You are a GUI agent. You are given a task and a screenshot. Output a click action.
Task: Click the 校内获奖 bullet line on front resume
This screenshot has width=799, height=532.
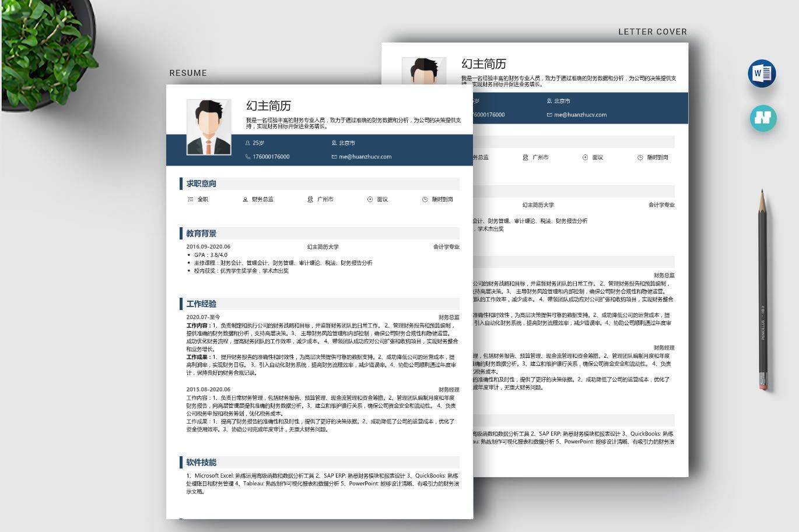point(241,271)
